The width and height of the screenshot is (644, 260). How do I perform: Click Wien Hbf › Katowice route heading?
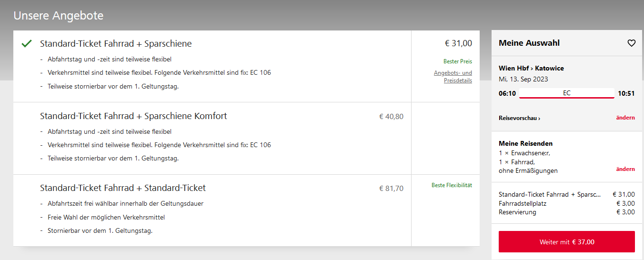(x=531, y=68)
